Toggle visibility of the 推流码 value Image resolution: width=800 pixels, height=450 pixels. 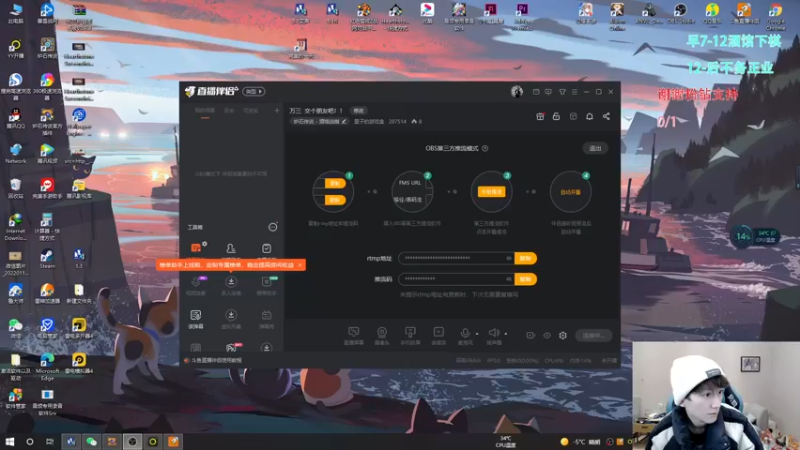[x=509, y=279]
